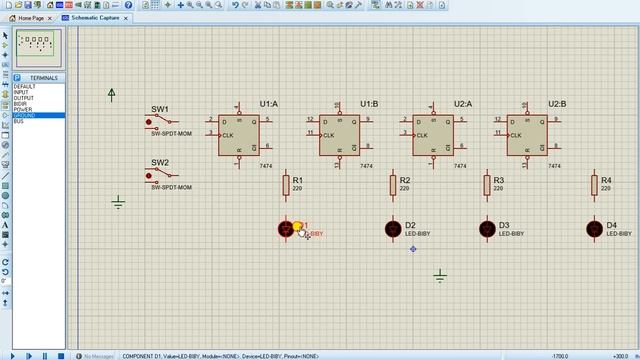
Task: Click the binoculars search icon in toolbar
Action: click(x=389, y=5)
